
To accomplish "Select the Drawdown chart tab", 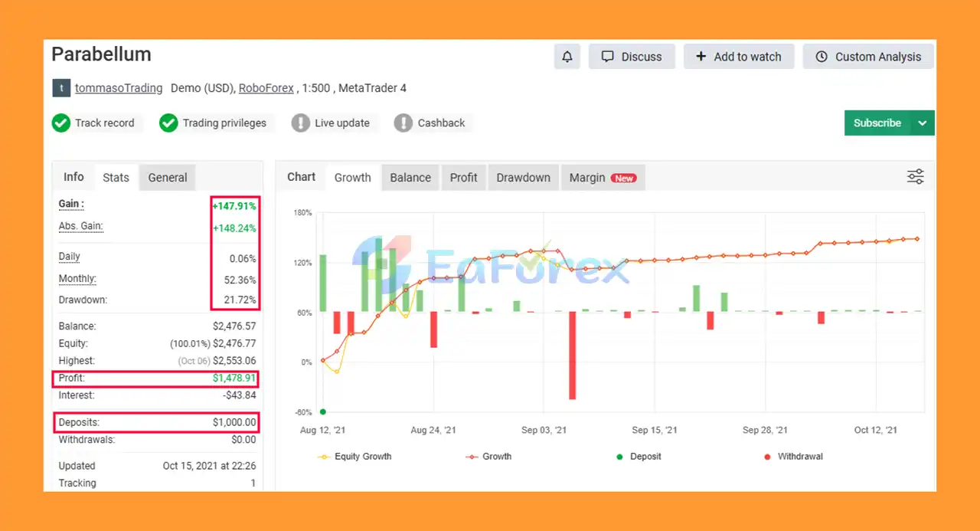I will click(x=524, y=177).
